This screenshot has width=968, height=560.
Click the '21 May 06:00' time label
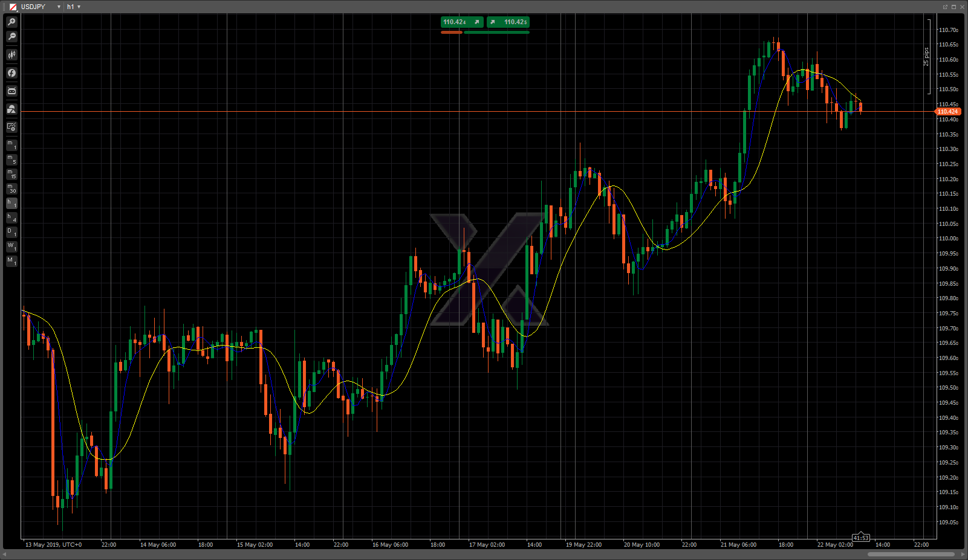pos(738,545)
